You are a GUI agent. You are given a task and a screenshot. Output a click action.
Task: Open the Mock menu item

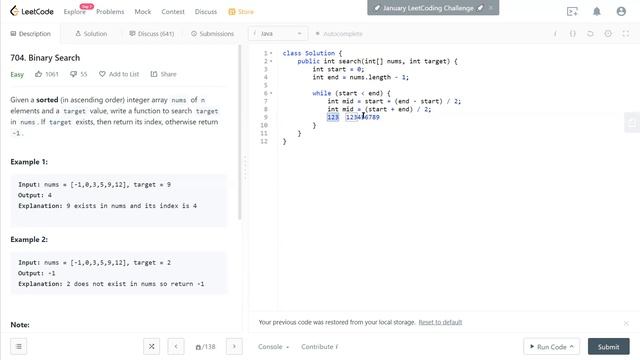143,12
